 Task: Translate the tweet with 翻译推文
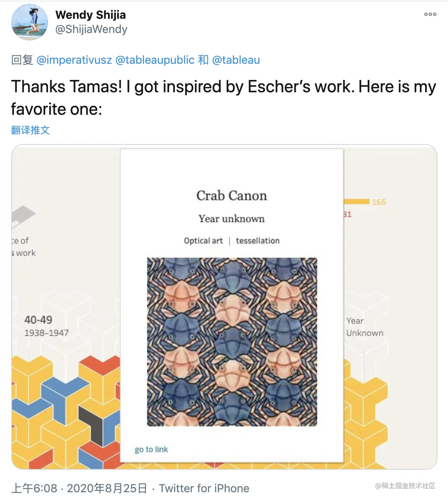tap(30, 130)
